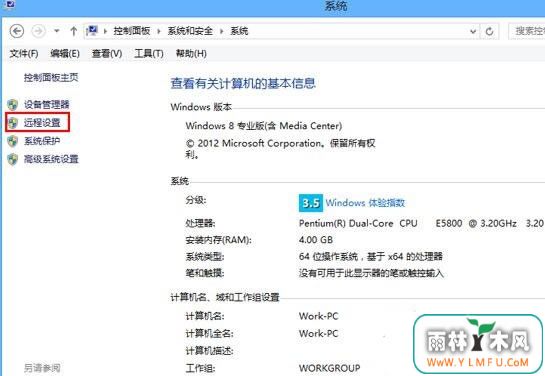This screenshot has width=545, height=376.
Task: Click the 计算机全名 value Work-PC
Action: point(318,334)
